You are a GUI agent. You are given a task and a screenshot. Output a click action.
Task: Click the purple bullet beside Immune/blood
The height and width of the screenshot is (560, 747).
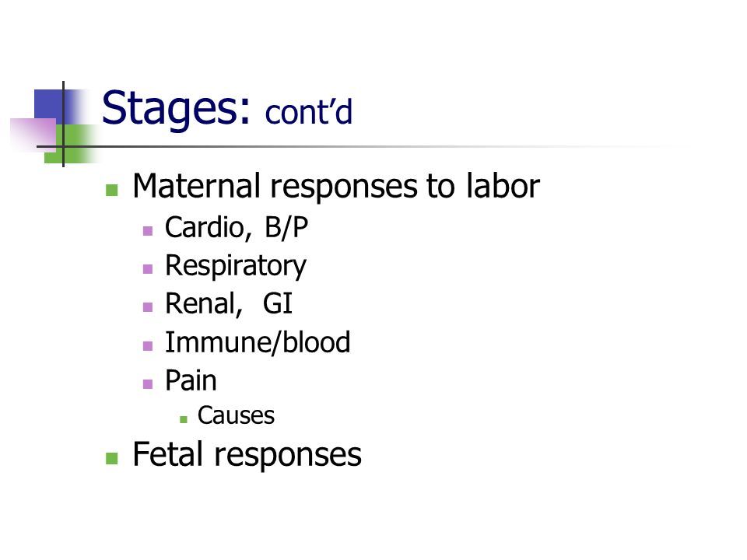[148, 345]
